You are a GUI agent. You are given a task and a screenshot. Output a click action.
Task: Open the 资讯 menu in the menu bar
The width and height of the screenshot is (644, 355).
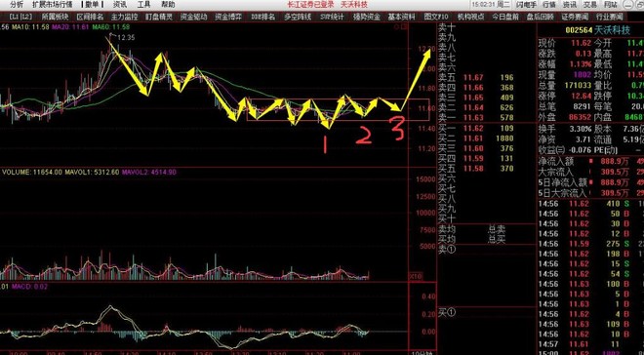120,5
